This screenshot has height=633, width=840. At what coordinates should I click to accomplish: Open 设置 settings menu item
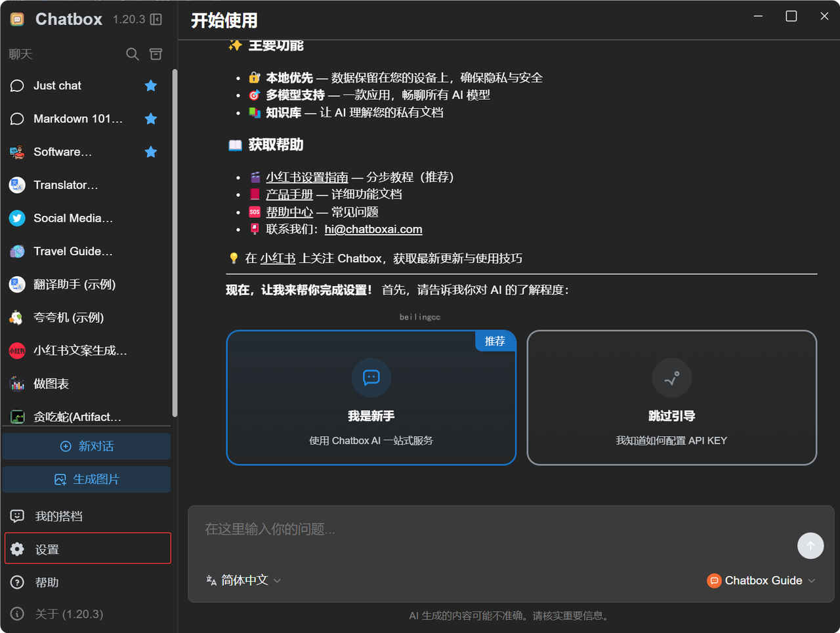(88, 548)
